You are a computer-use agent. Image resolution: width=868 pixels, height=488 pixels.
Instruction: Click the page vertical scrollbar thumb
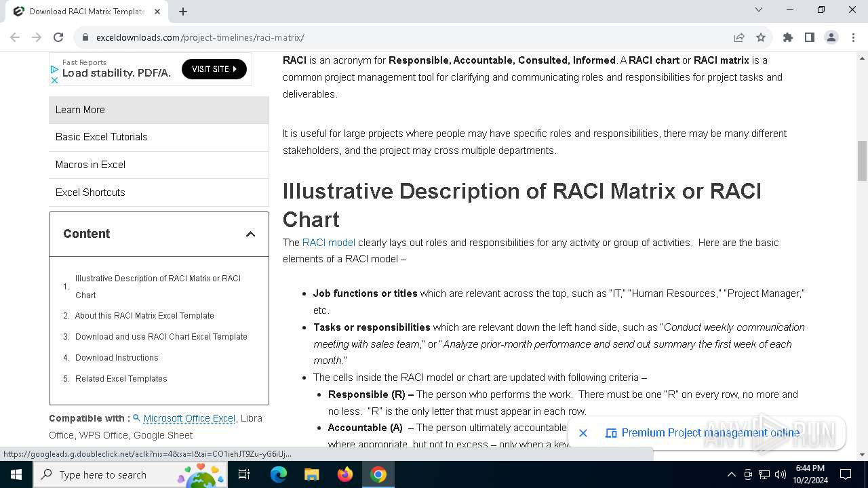(862, 161)
